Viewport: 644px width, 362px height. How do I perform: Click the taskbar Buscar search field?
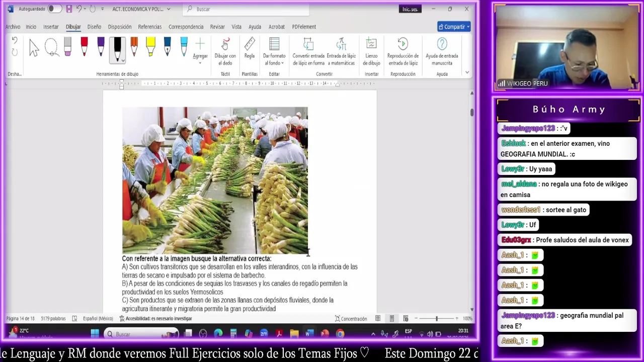142,334
